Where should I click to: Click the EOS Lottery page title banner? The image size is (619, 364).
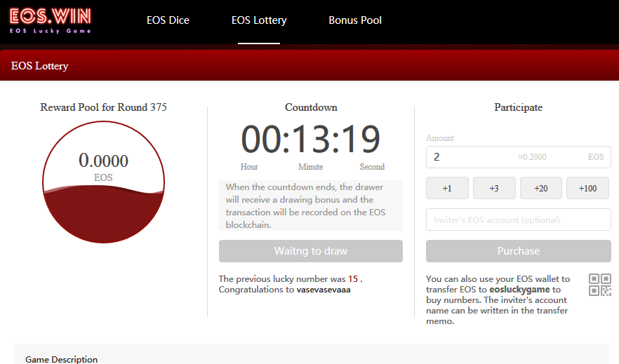coord(309,65)
